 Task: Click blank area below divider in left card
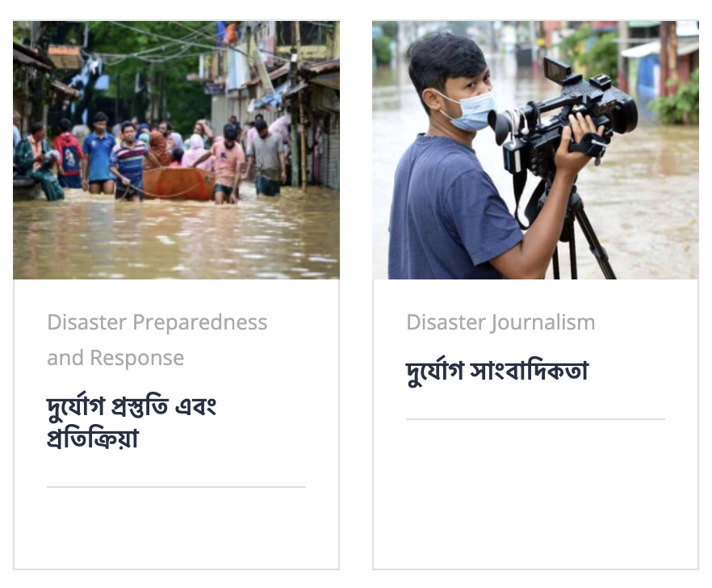pos(176,527)
